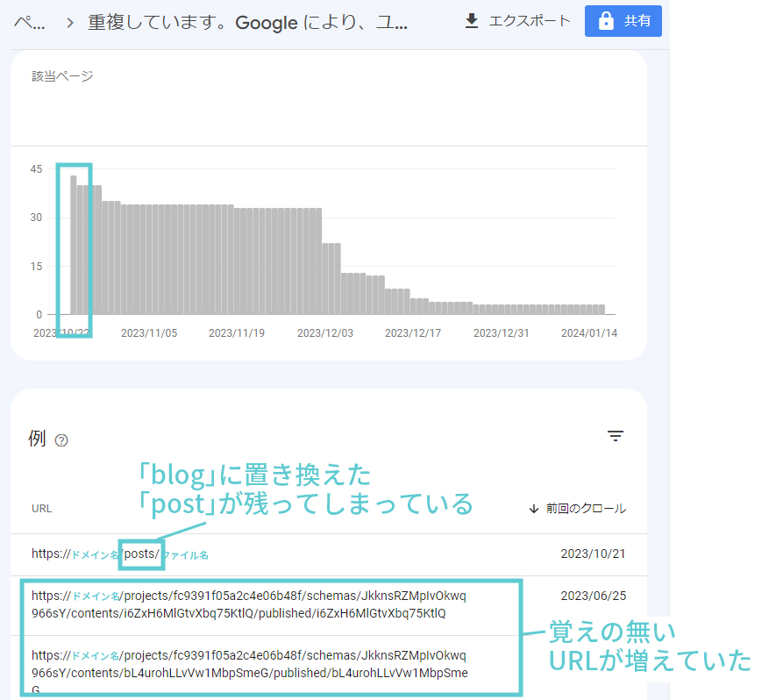Click the down arrow beside 前回のクロール
The width and height of the screenshot is (776, 700).
(534, 509)
